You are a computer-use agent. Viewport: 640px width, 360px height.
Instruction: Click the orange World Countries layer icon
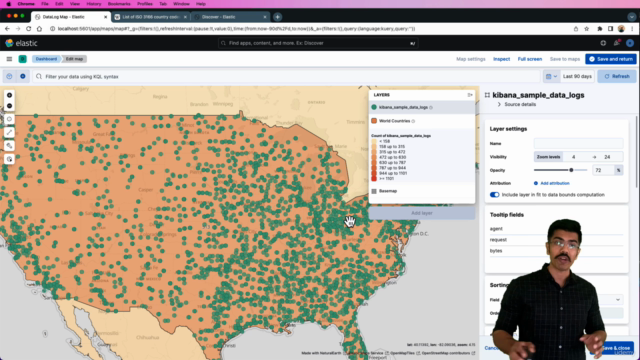point(374,121)
